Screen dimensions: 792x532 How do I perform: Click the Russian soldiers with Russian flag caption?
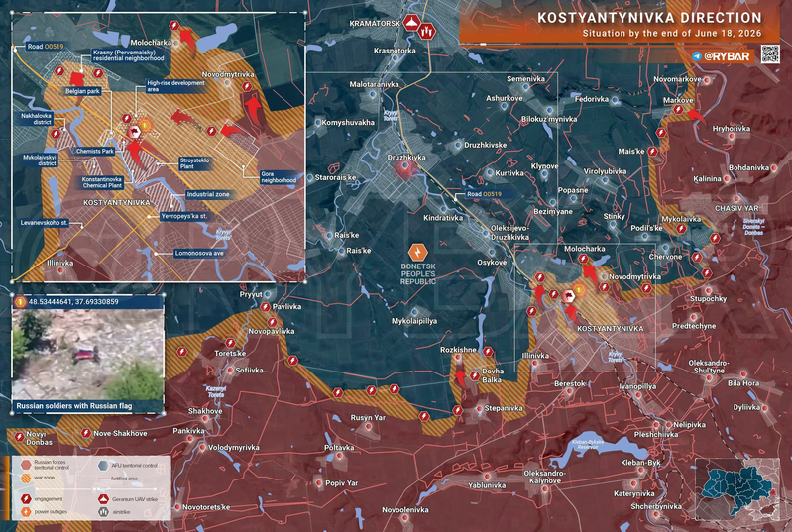click(x=73, y=406)
